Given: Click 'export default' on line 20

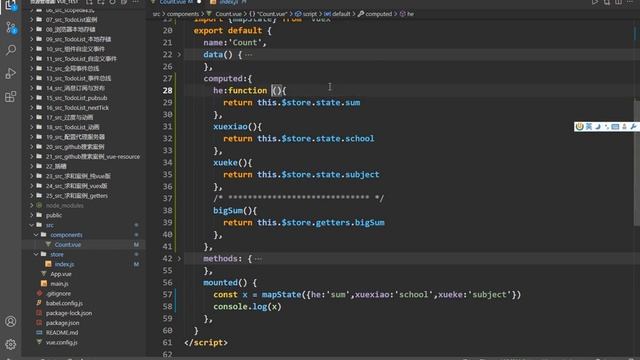Looking at the screenshot, I should [x=228, y=31].
